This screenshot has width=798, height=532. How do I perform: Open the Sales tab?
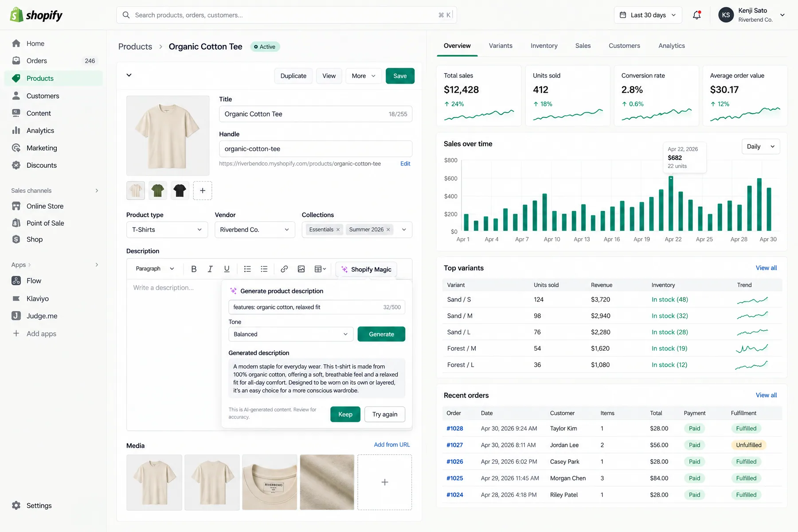(583, 46)
